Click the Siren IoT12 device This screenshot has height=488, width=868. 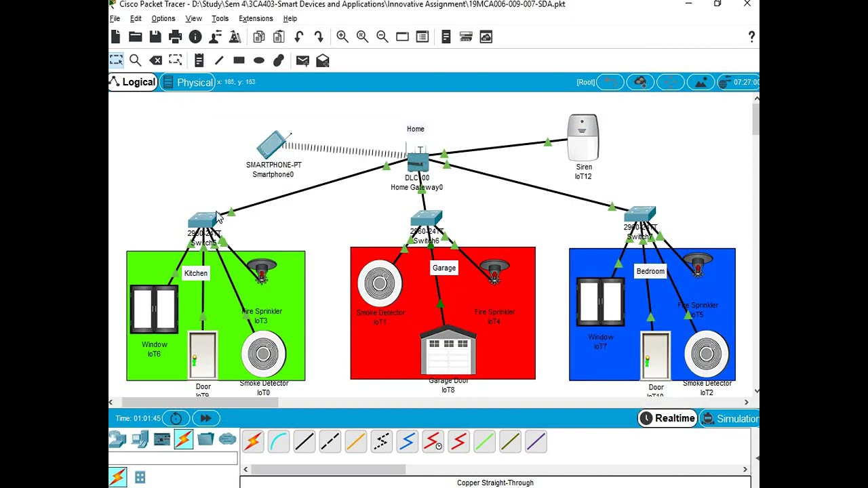point(583,138)
